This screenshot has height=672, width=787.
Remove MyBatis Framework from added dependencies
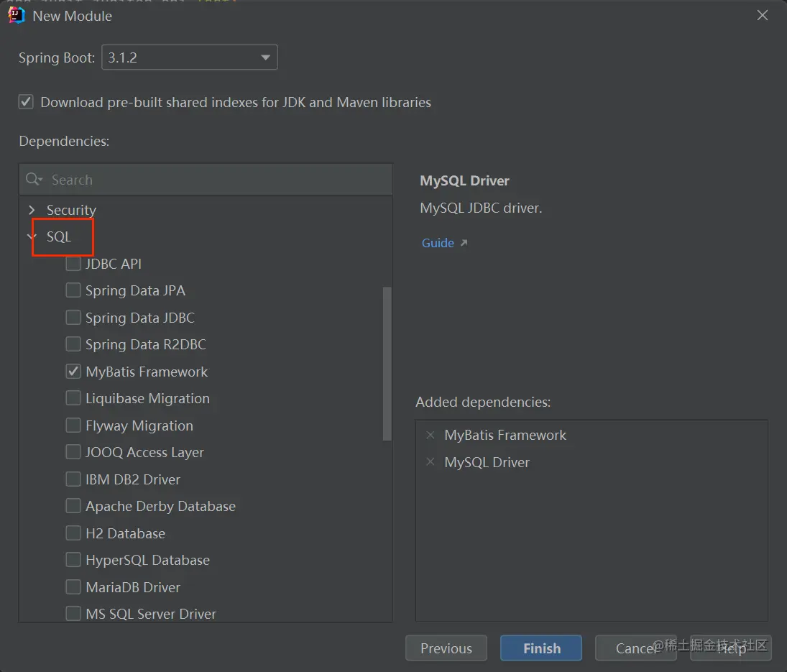pyautogui.click(x=431, y=435)
